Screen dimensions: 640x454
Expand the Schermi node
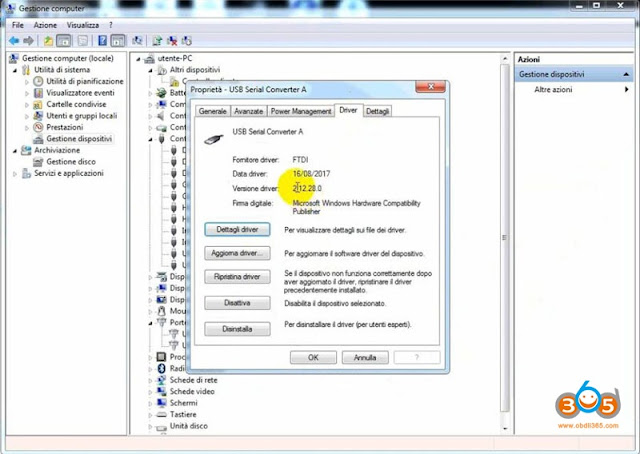[x=150, y=403]
